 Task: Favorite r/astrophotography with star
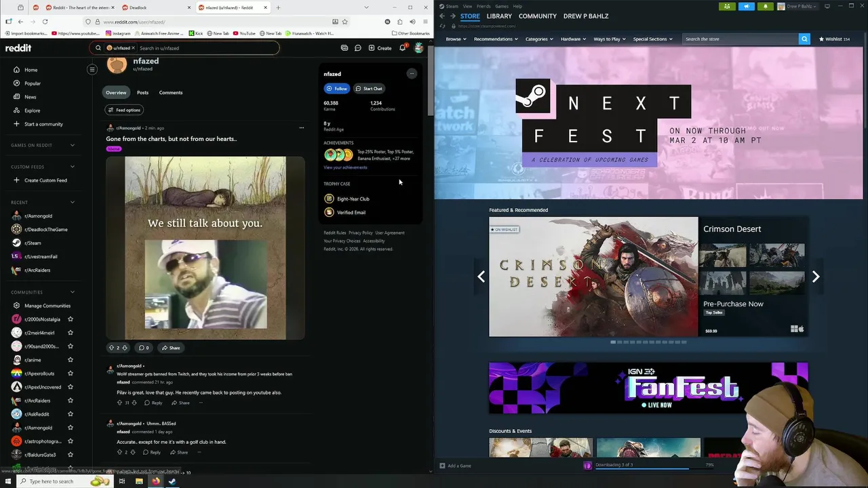pos(70,441)
